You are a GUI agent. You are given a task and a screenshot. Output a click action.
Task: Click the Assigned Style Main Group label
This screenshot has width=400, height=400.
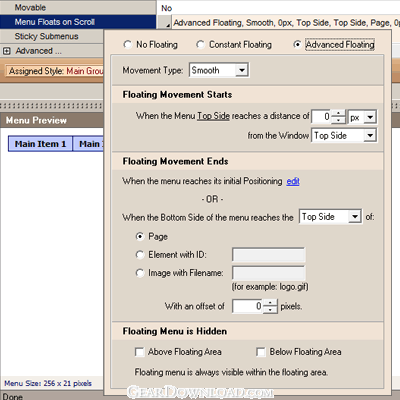[x=56, y=71]
